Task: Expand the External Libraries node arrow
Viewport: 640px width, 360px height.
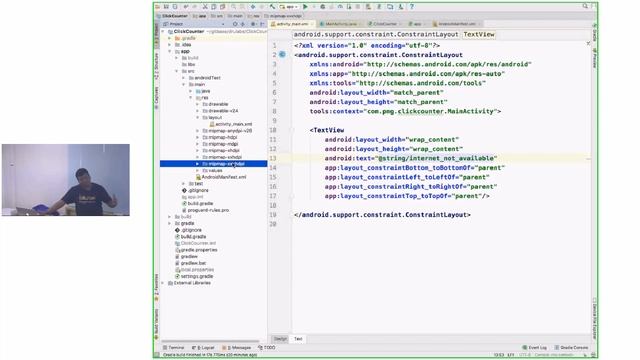Action: (x=163, y=283)
